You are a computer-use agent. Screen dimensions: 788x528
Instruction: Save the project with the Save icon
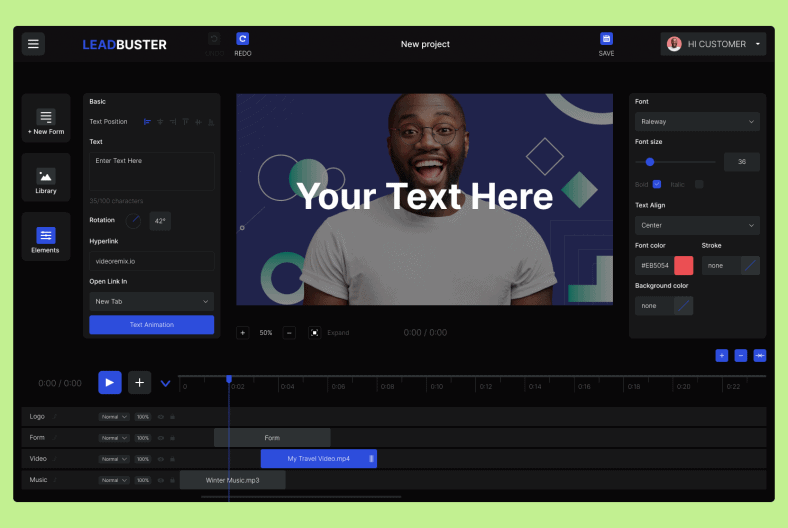[x=606, y=39]
